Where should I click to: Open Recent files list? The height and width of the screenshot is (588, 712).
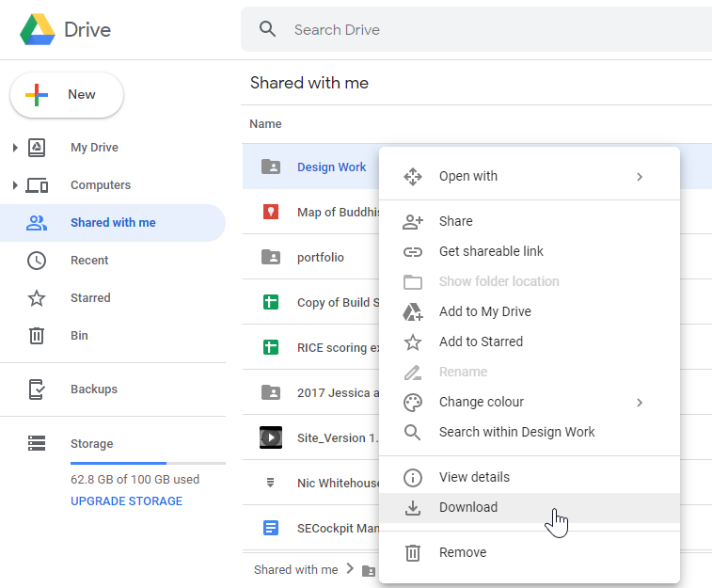(x=89, y=261)
